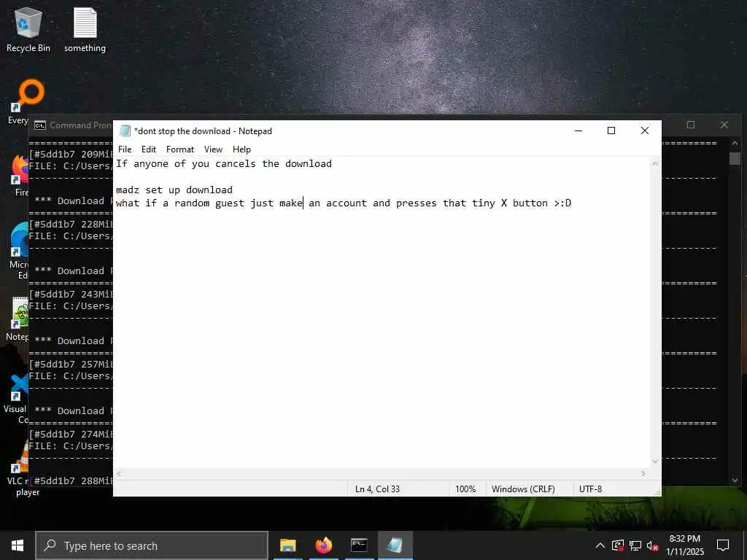Open the Recycle Bin desktop icon
Screen dimensions: 747x560
[28, 29]
